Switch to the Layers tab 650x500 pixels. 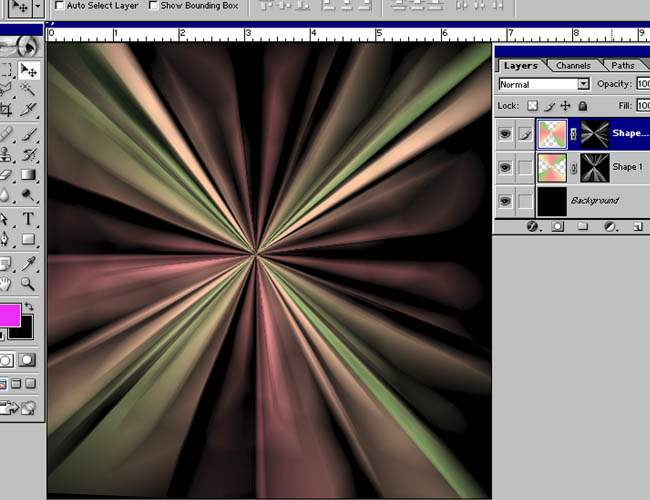pyautogui.click(x=521, y=66)
